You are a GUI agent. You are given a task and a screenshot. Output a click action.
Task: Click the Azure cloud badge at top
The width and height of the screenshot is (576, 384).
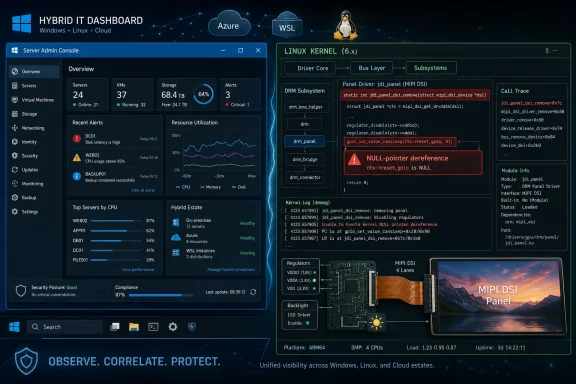(229, 24)
